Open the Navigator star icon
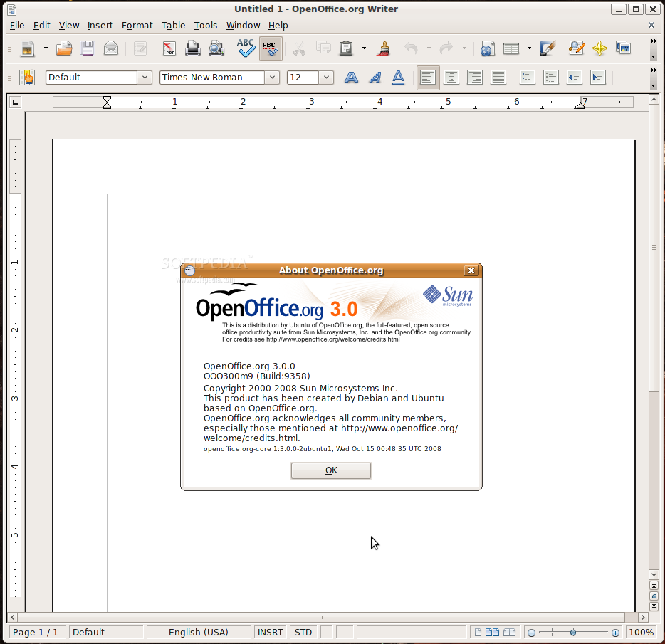This screenshot has width=665, height=644. [599, 48]
